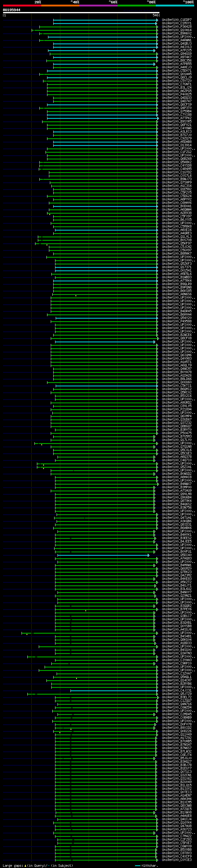Select UniRef100_B0D0A1 hit label
Image resolution: width=197 pixels, height=868 pixels.
[176, 206]
